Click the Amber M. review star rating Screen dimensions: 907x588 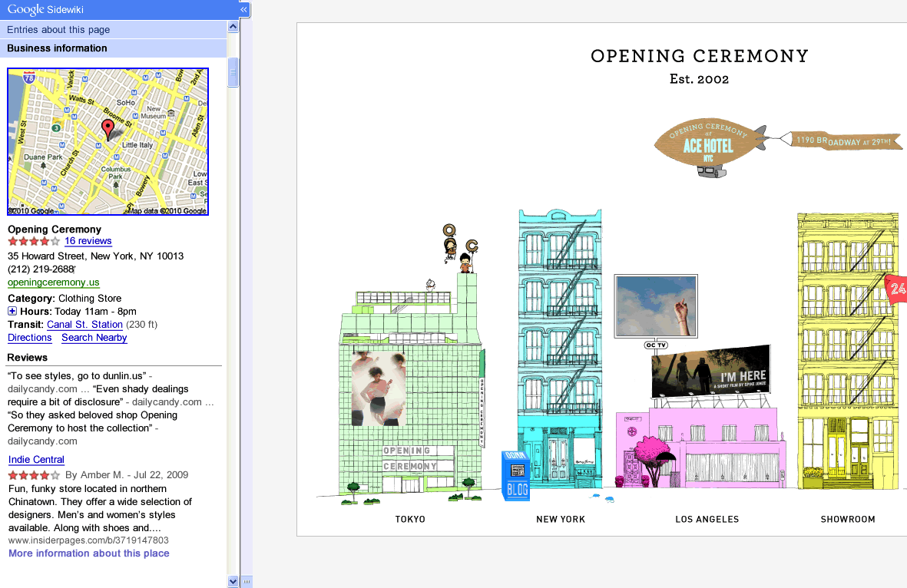point(34,475)
